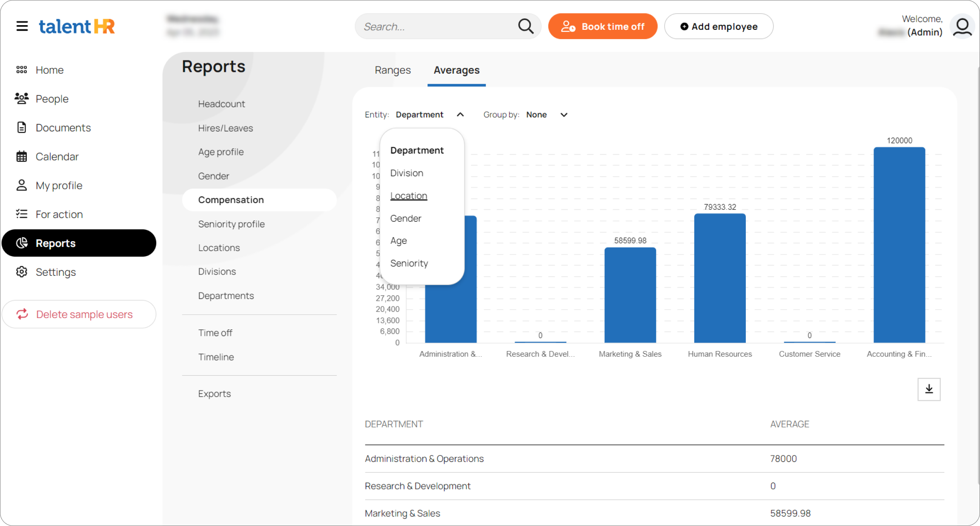The image size is (980, 526).
Task: Click the 58599.98 average table cell
Action: tap(790, 513)
